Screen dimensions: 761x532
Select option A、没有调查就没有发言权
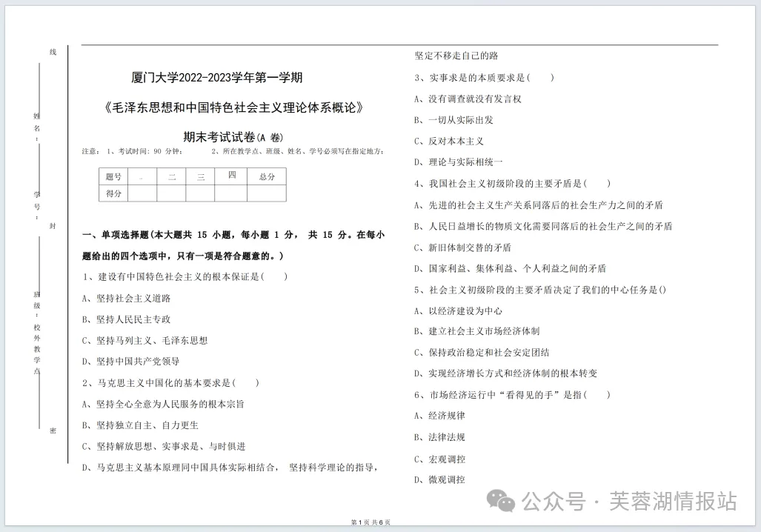(x=468, y=99)
